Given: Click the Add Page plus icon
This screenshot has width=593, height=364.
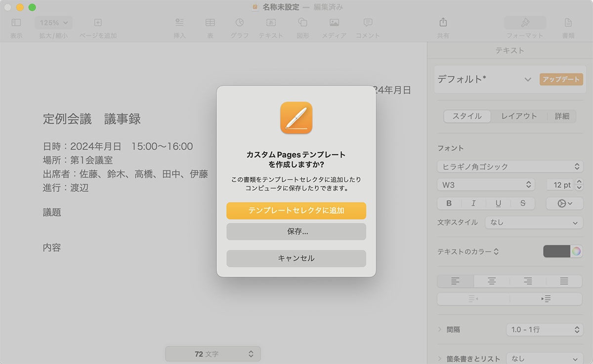Looking at the screenshot, I should pos(98,23).
